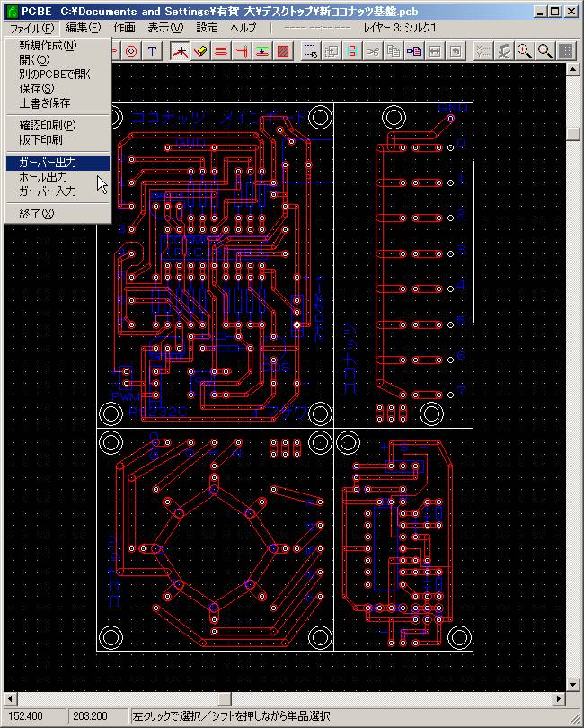This screenshot has width=584, height=728.
Task: Choose 終了(X) to exit
Action: [37, 214]
